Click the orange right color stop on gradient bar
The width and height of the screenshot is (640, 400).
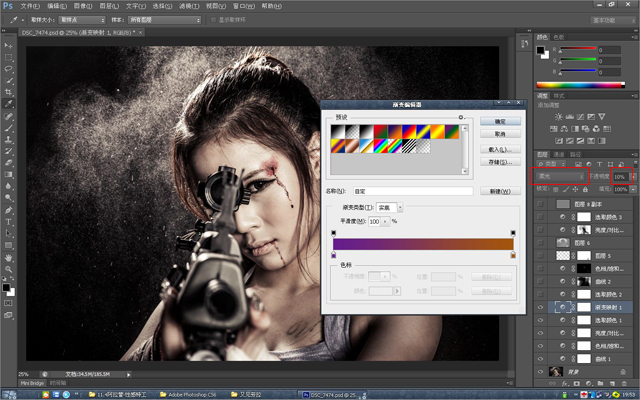click(x=513, y=256)
